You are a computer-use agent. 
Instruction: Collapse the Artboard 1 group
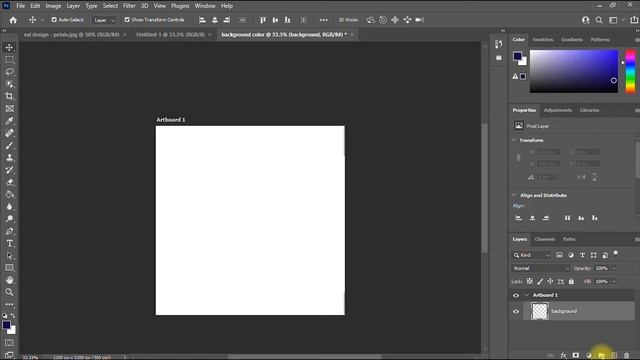click(x=527, y=295)
